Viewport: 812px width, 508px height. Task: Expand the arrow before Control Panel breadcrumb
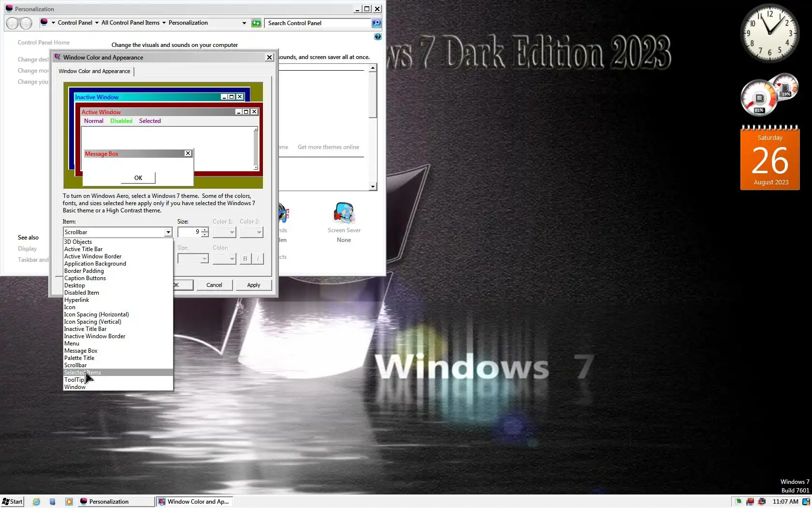pyautogui.click(x=53, y=23)
